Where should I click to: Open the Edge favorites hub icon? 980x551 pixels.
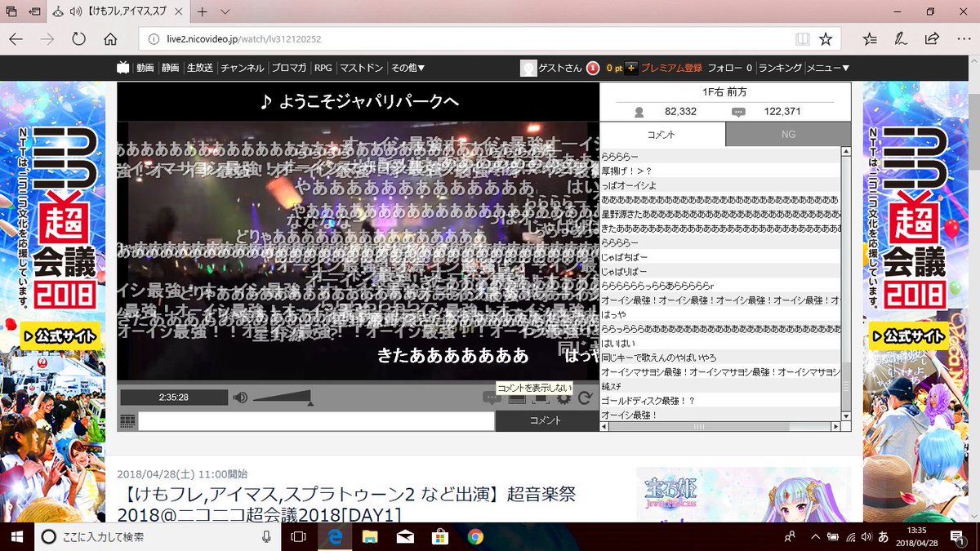(870, 38)
